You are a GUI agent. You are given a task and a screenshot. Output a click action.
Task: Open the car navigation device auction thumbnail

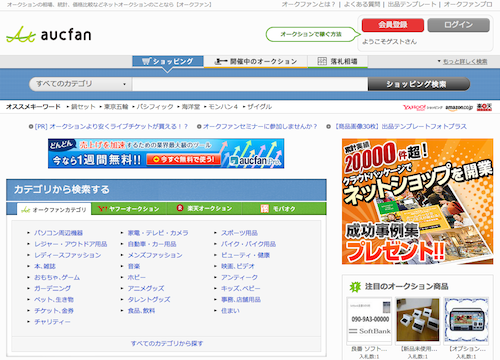467,320
